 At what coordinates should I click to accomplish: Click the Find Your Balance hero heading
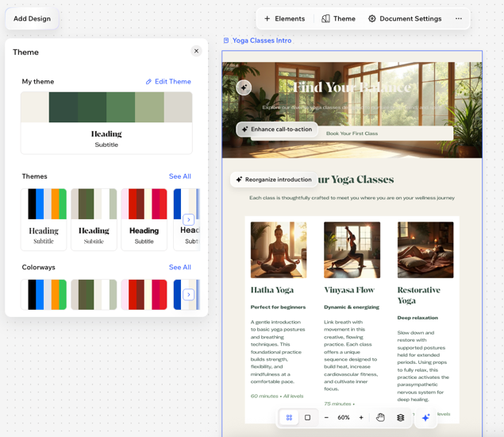[x=352, y=87]
